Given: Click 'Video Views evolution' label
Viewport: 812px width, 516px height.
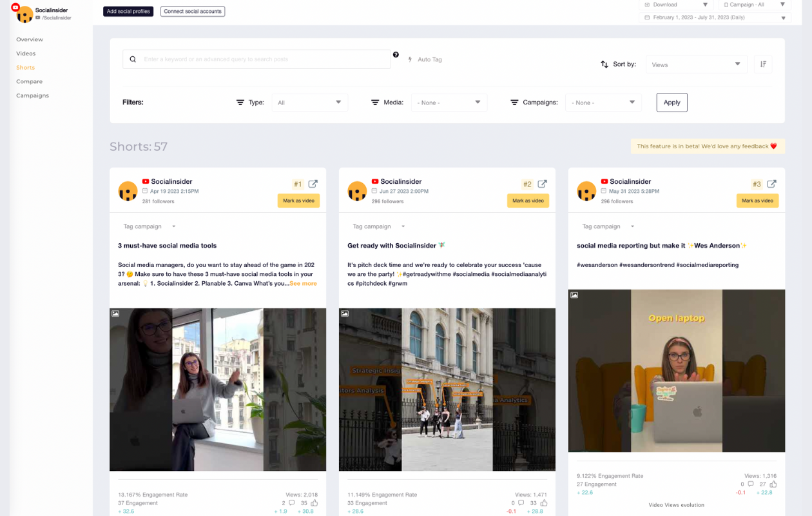Looking at the screenshot, I should (677, 505).
